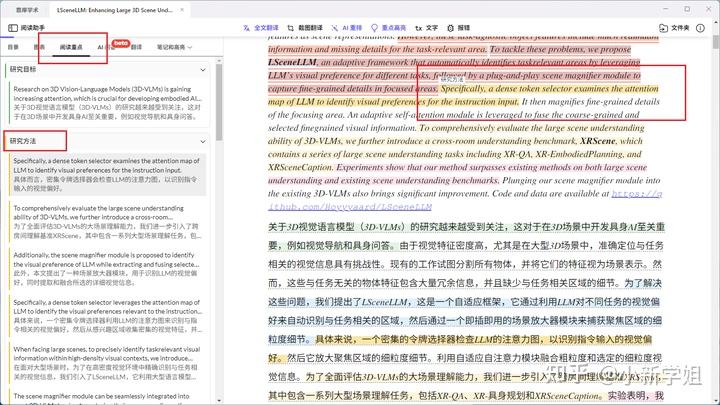Viewport: 720px width, 405px height.
Task: Minimize the reader window
Action: pyautogui.click(x=666, y=9)
